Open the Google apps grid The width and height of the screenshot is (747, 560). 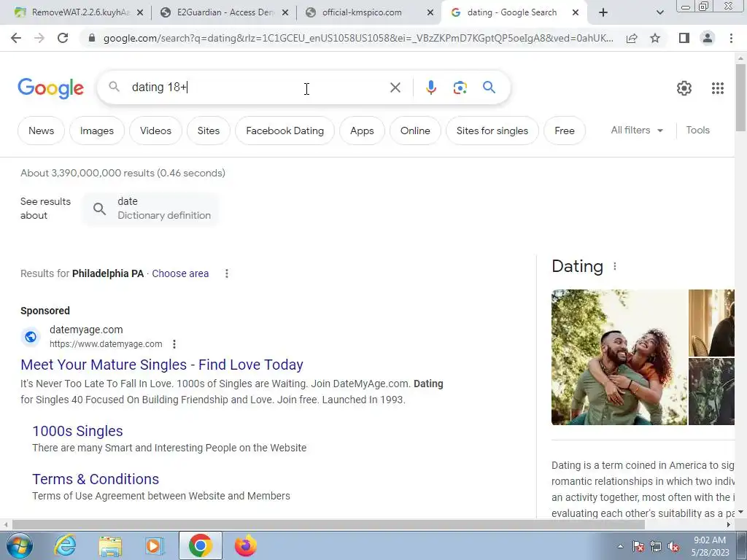(718, 88)
